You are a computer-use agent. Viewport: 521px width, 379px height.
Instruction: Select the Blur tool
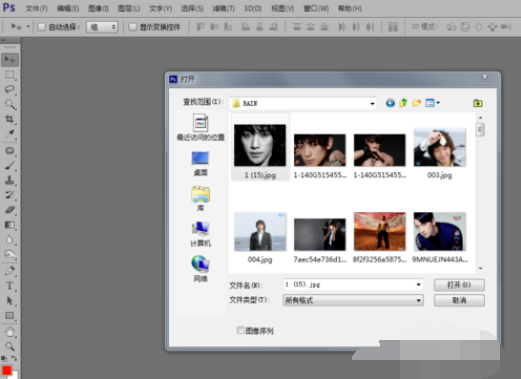[x=10, y=240]
